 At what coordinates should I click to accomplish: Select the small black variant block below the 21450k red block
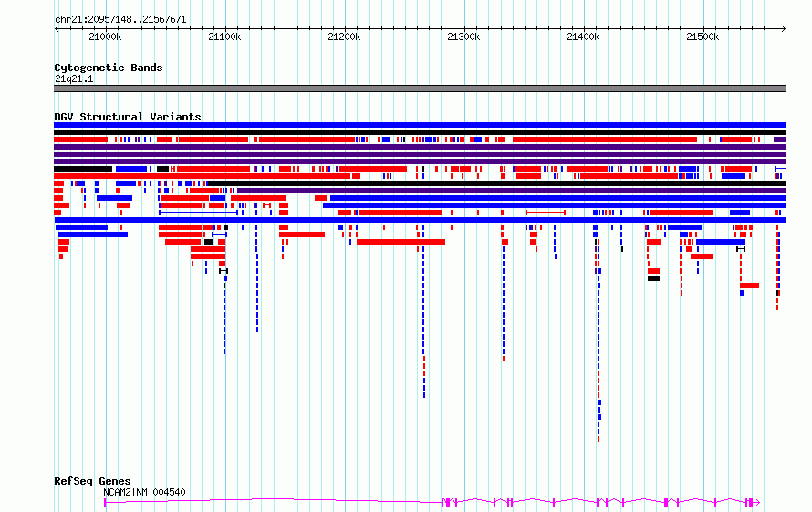coord(653,278)
